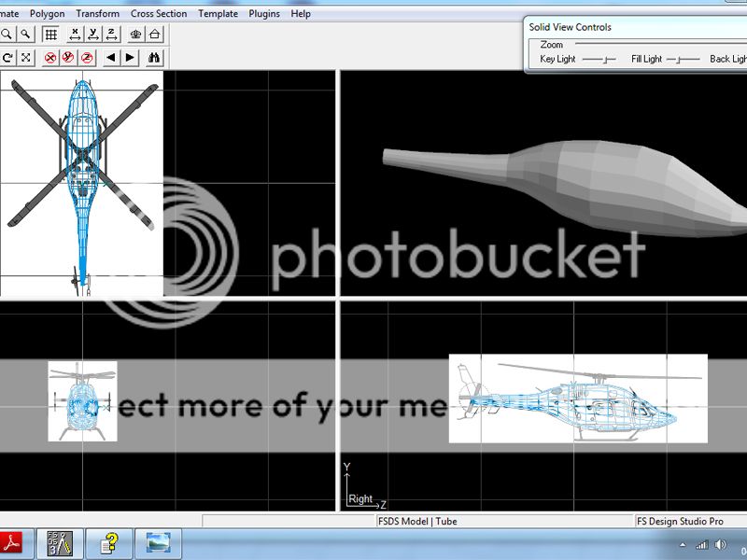The width and height of the screenshot is (747, 560).
Task: Open the Plugins menu
Action: pos(263,13)
